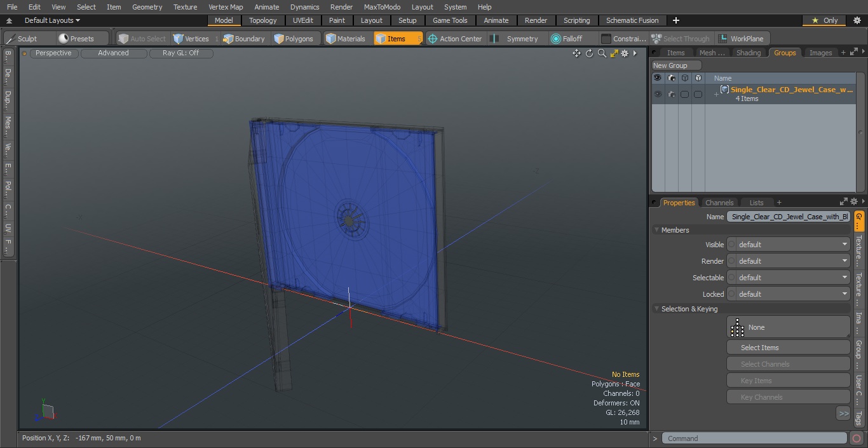Toggle the Only star button
Screen dimensions: 868x448
coord(824,20)
